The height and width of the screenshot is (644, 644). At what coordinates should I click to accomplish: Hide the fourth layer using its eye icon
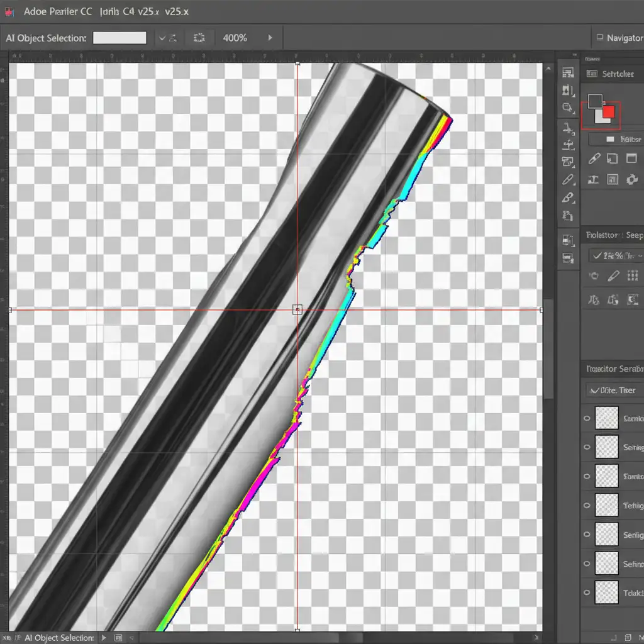pos(587,505)
